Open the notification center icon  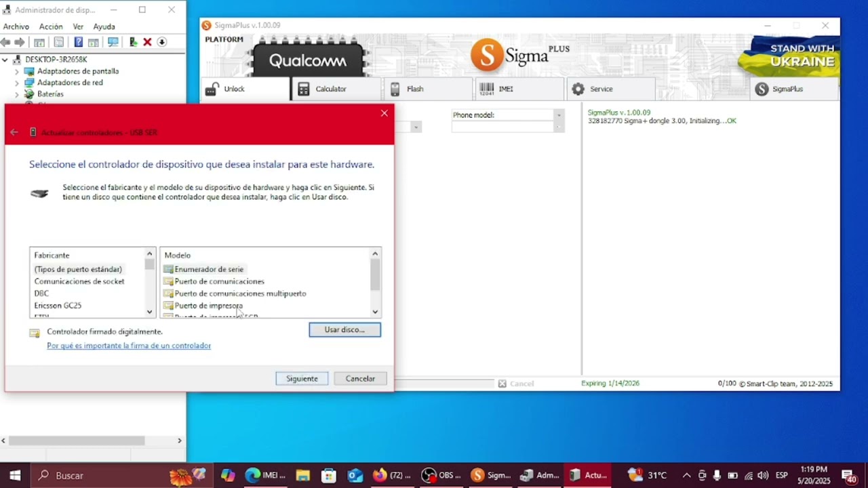pyautogui.click(x=848, y=475)
